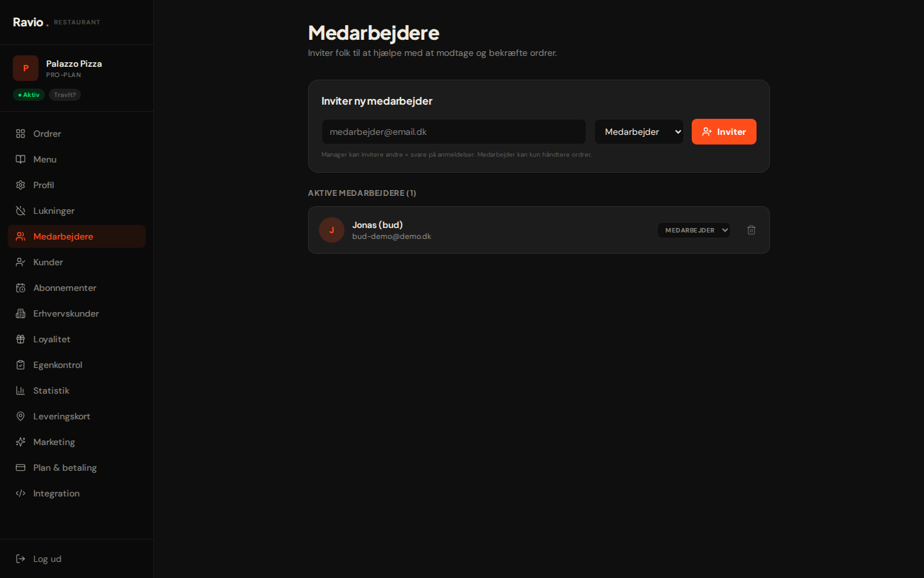Focus the medarbejder@email.dk email field

pos(454,132)
